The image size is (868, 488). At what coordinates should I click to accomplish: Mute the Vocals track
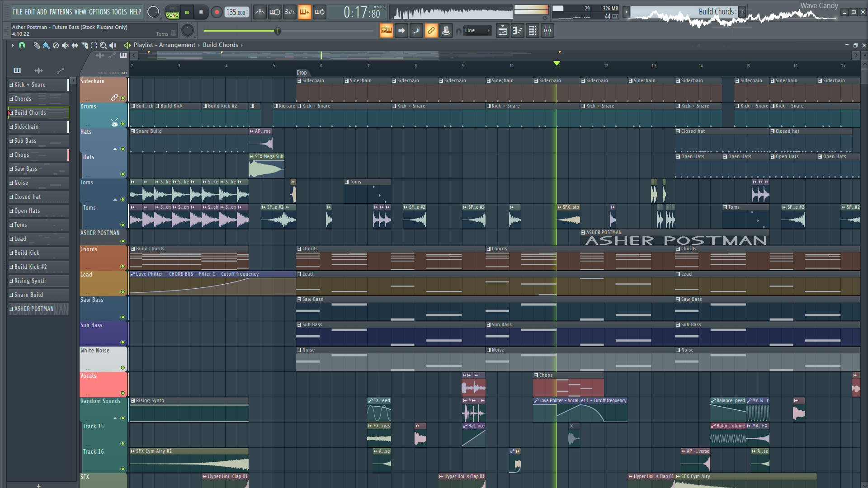point(123,393)
